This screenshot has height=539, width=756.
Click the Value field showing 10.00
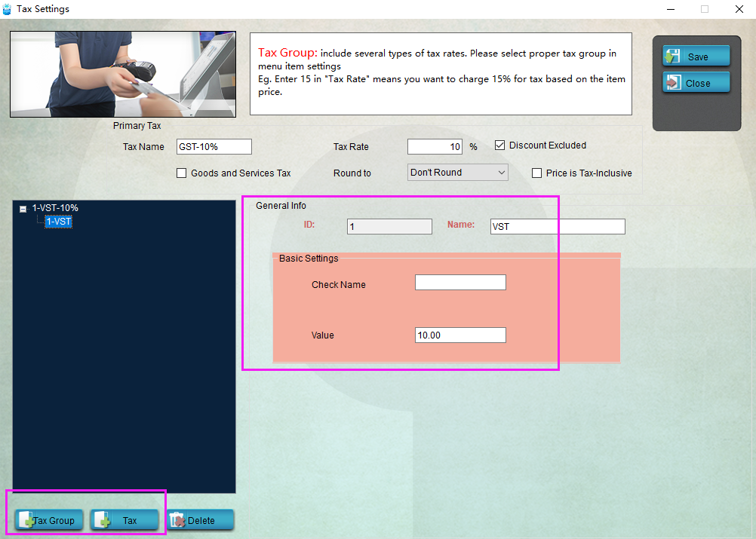click(x=460, y=335)
